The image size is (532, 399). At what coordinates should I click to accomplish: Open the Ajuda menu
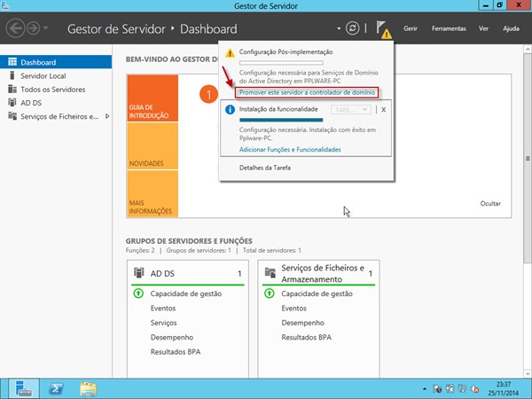(x=511, y=28)
